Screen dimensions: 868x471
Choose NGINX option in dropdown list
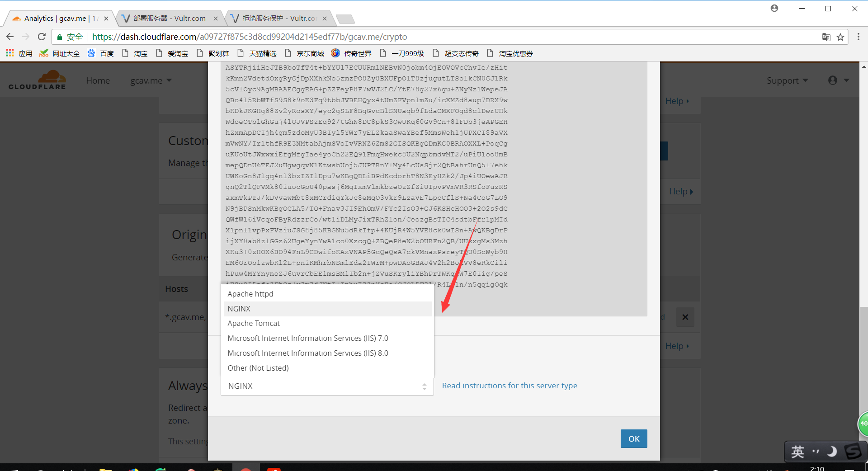tap(327, 309)
